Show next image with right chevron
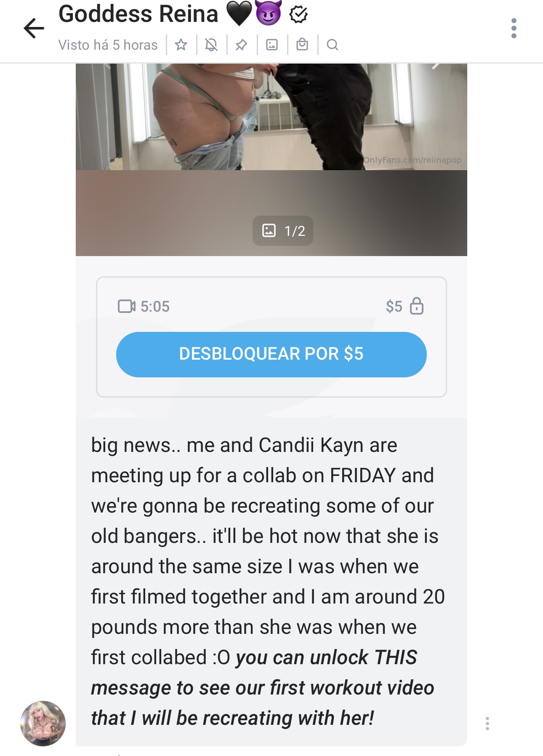Viewport: 543px width, 756px height. click(437, 66)
